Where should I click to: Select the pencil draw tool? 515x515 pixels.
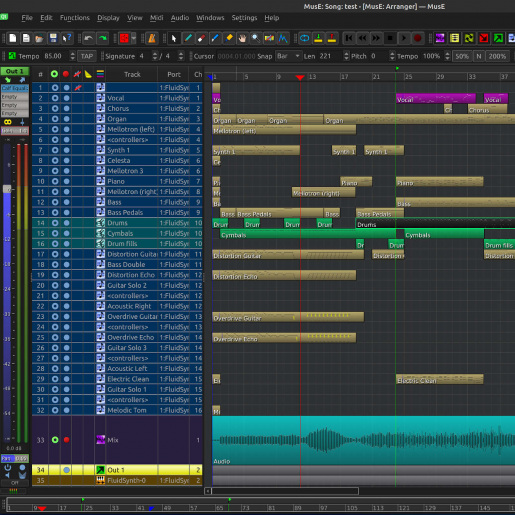point(188,38)
